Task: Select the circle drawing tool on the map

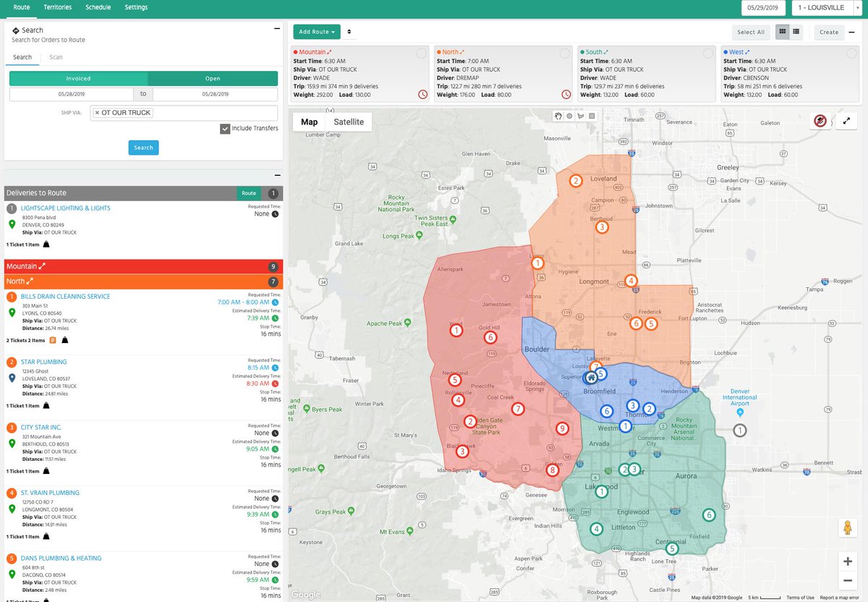Action: point(571,116)
